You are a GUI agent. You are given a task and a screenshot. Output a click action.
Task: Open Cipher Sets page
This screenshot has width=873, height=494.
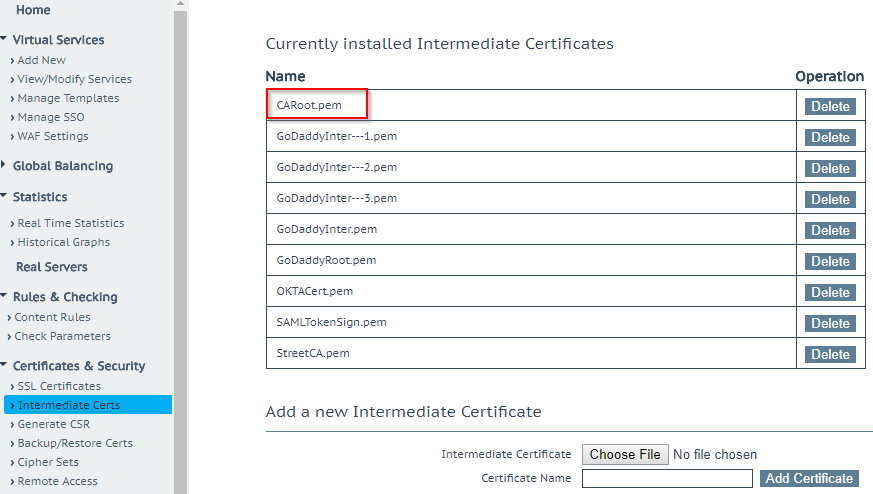click(x=48, y=462)
